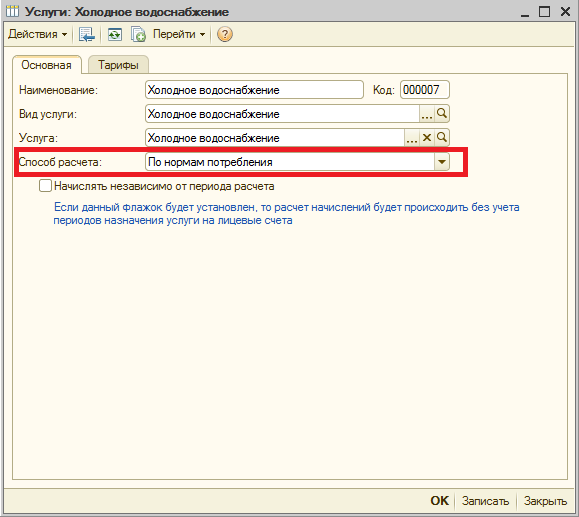Click the Вид услуги ellipsis select button
The height and width of the screenshot is (517, 579).
point(426,113)
